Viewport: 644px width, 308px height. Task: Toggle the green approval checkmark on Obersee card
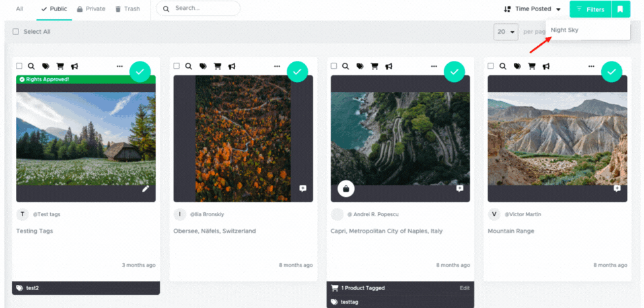click(297, 72)
